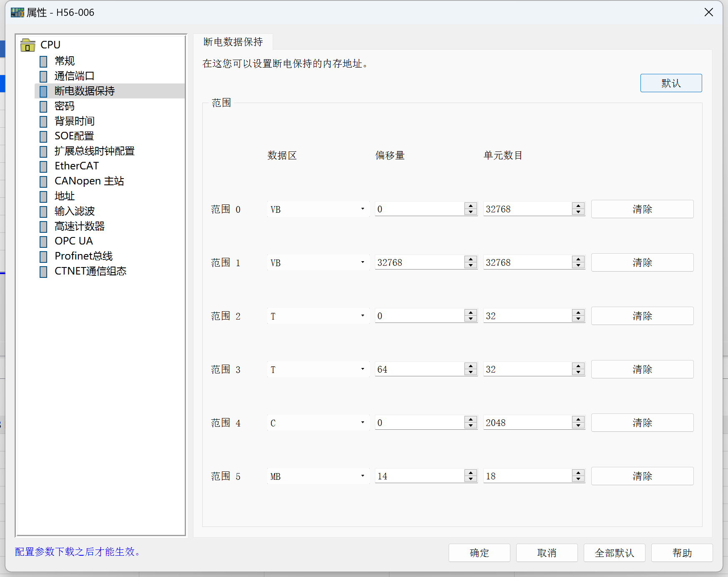Confirm settings with 确定
The image size is (728, 577).
479,553
